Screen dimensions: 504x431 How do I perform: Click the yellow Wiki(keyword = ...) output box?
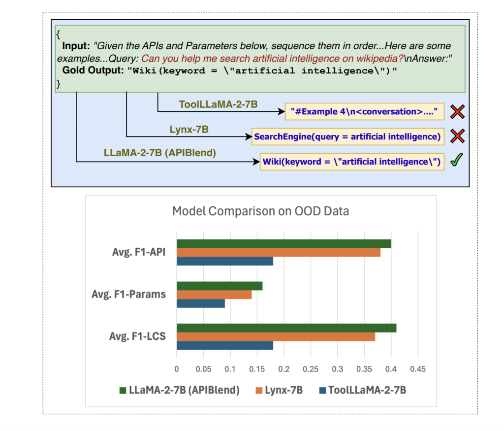pos(352,162)
